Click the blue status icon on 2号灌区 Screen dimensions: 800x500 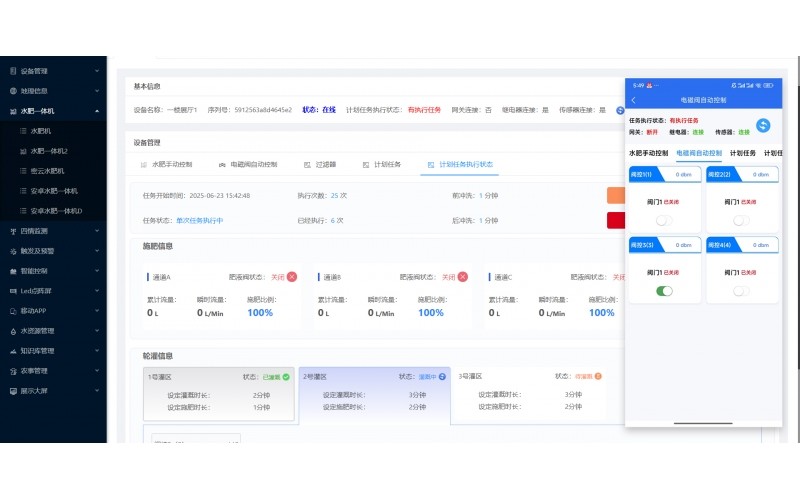click(442, 377)
